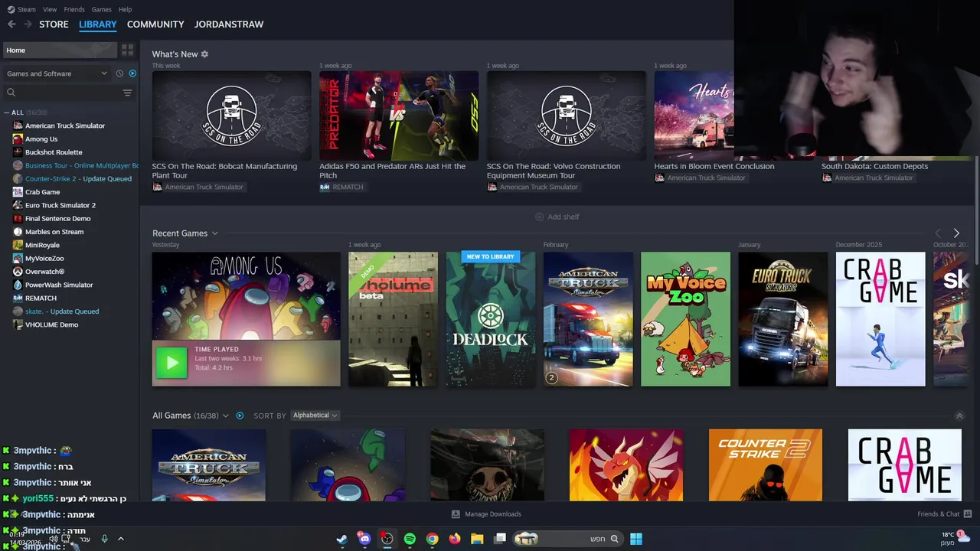Open the Games menu
Viewport: 980px width, 551px height.
click(x=101, y=9)
